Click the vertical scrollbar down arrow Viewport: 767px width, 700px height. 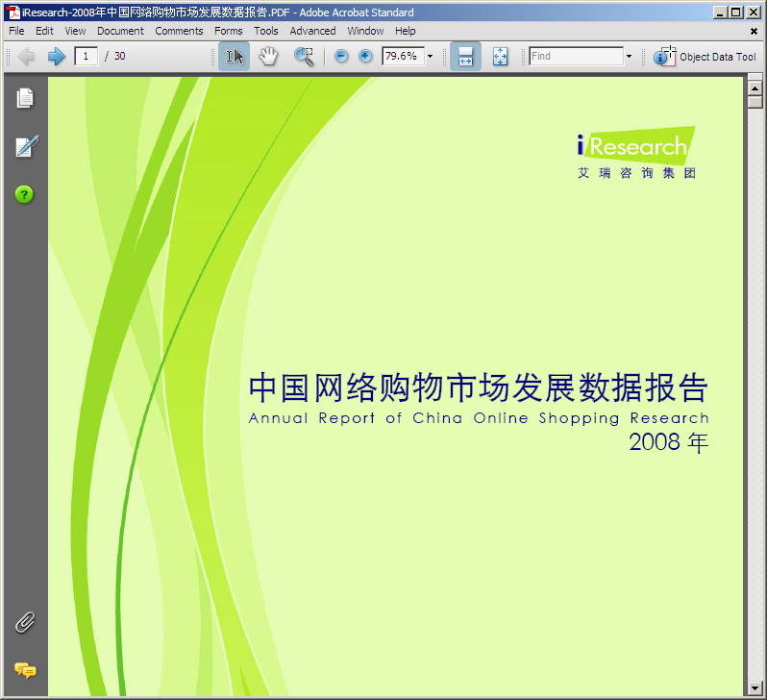755,687
